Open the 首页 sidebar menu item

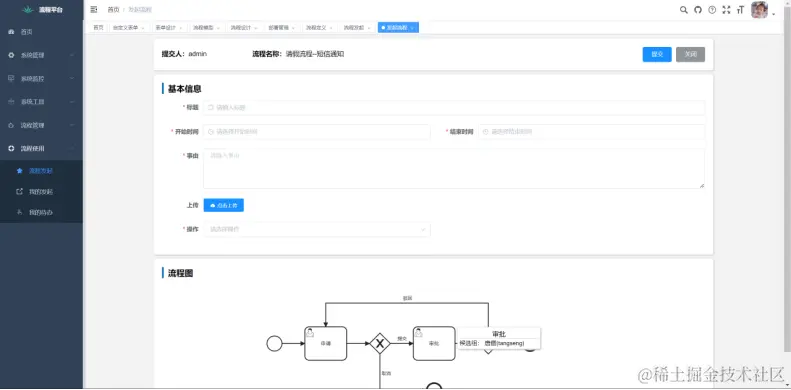41,32
